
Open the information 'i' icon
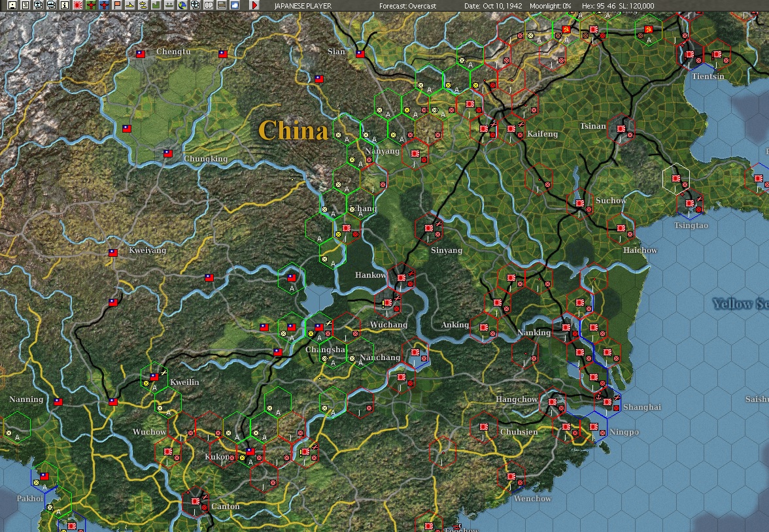tap(64, 5)
